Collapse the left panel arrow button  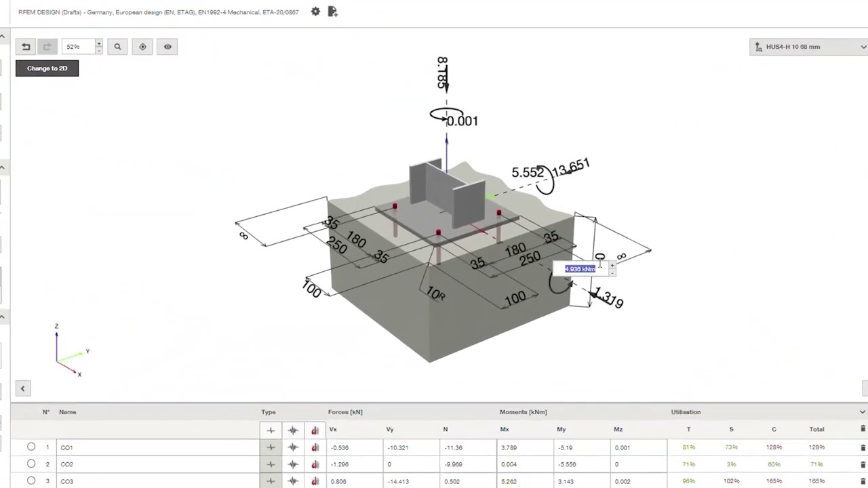pos(22,388)
